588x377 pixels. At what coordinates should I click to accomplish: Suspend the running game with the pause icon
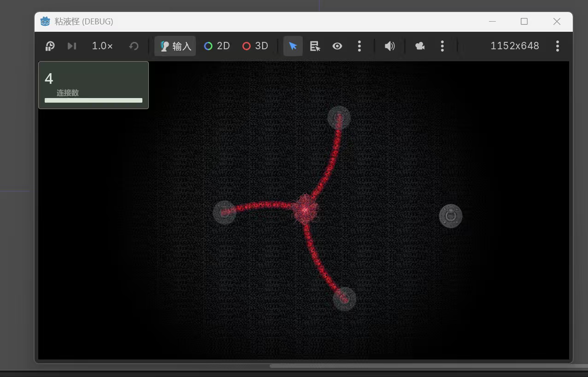pyautogui.click(x=50, y=46)
